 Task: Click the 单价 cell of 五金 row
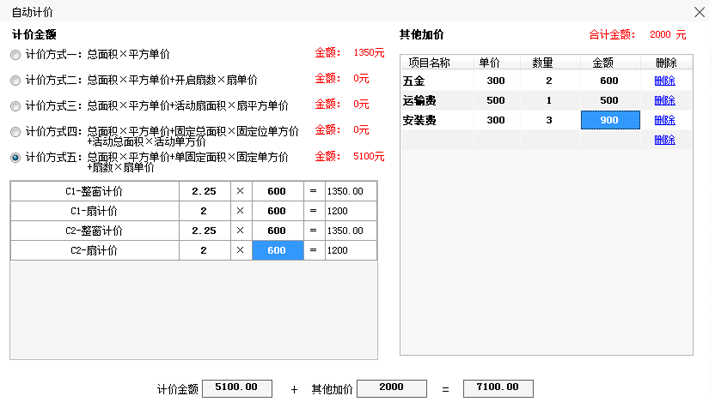(x=495, y=80)
